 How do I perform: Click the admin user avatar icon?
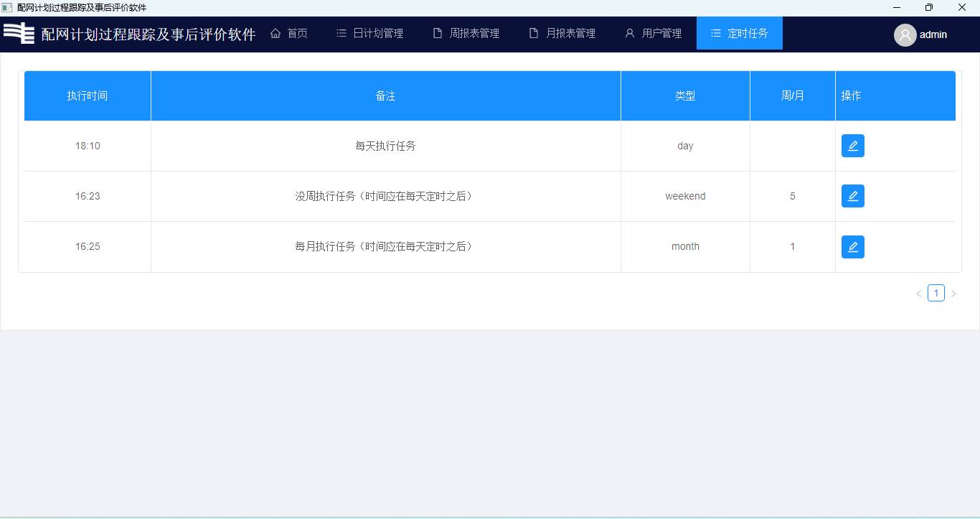[905, 34]
